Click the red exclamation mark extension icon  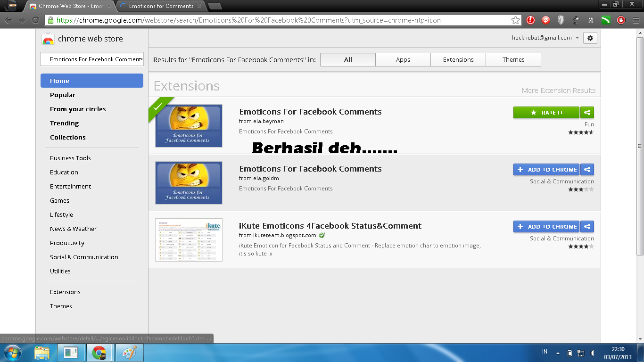point(531,20)
